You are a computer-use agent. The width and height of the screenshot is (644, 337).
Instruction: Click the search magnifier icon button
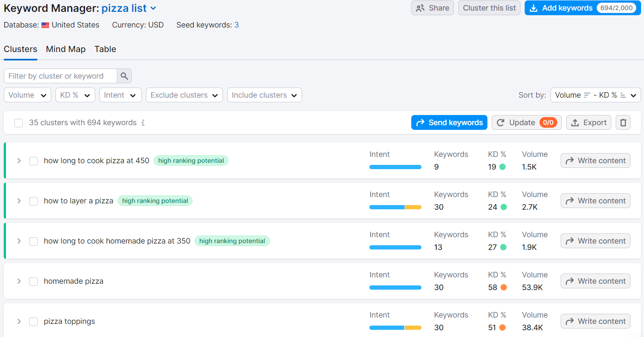(124, 76)
